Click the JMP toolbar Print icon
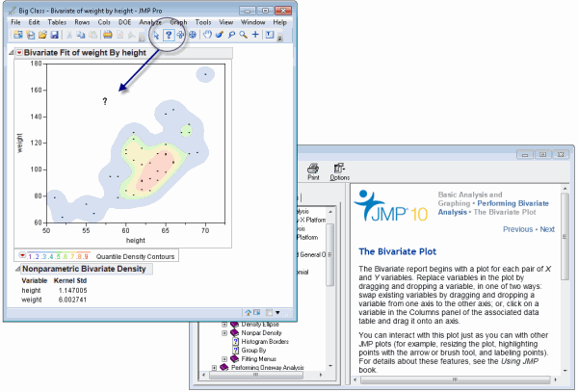The image size is (578, 392). [108, 35]
